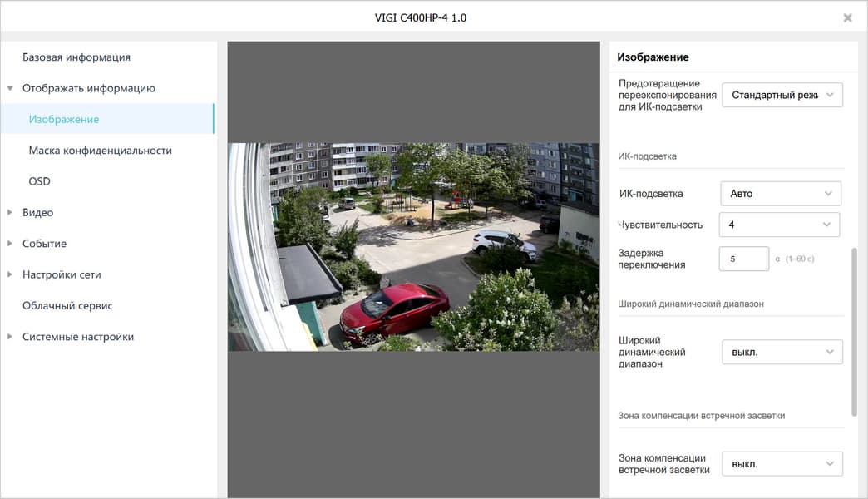Open the ИК-подсветка Авто dropdown
The width and height of the screenshot is (868, 499).
pyautogui.click(x=781, y=193)
